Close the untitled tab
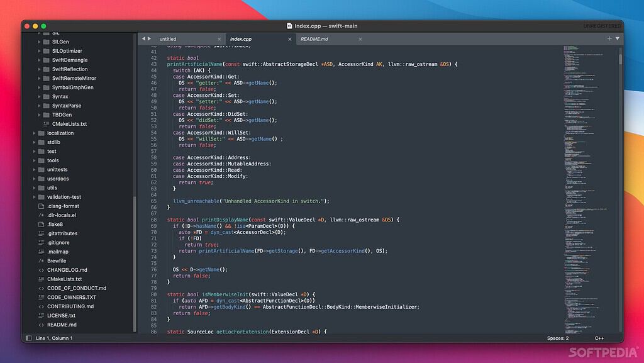Image resolution: width=644 pixels, height=363 pixels. click(219, 39)
